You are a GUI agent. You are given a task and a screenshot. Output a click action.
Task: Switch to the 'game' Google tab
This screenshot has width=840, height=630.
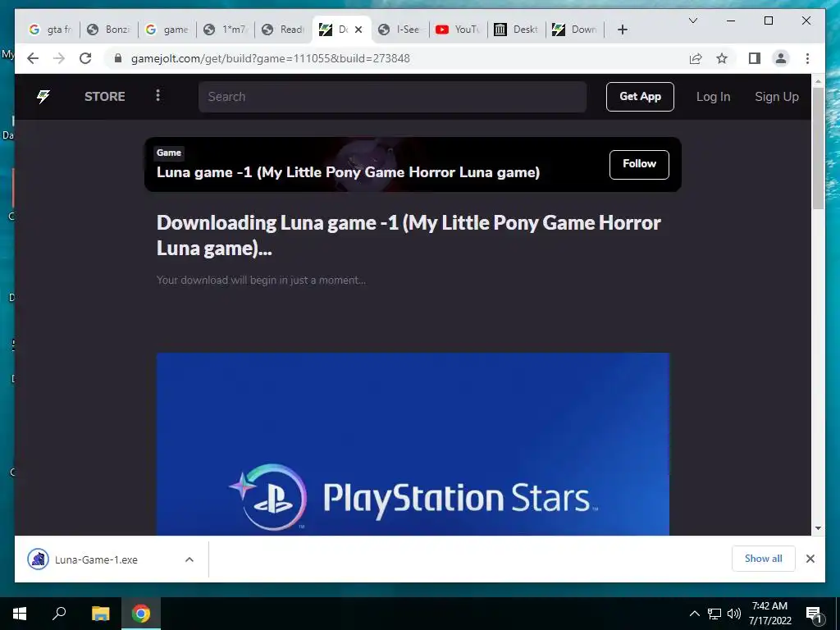coord(167,30)
